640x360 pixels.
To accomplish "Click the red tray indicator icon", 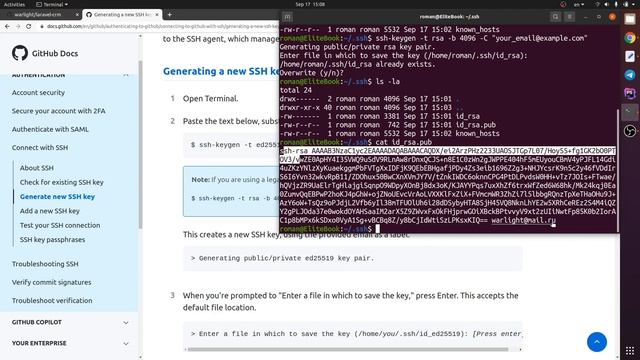I will point(563,4).
